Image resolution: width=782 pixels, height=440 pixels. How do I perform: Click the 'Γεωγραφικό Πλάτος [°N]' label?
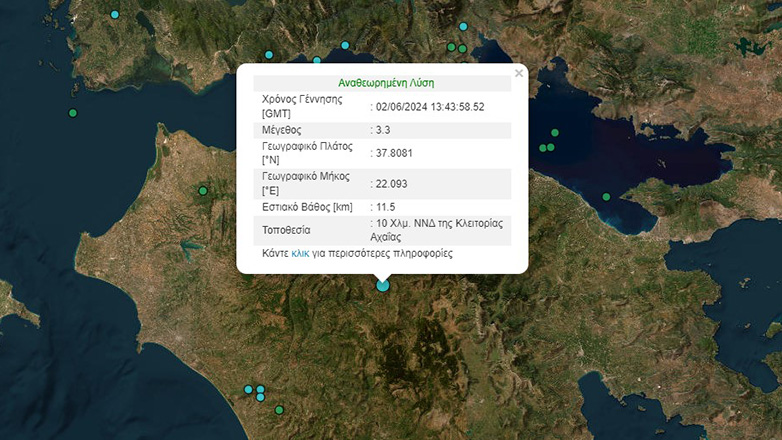tap(307, 153)
